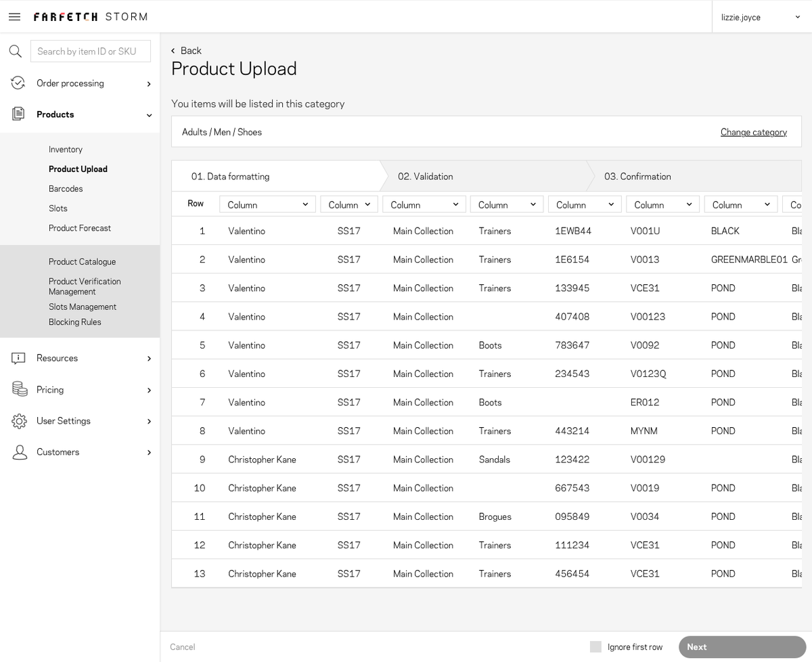Focus the Search by item ID field

(91, 51)
